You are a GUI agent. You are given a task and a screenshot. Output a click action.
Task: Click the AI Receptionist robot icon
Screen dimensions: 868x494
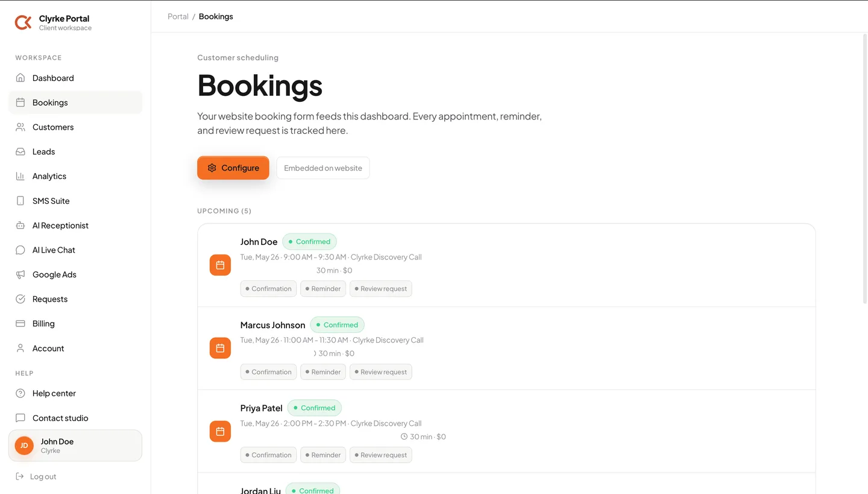click(x=20, y=226)
